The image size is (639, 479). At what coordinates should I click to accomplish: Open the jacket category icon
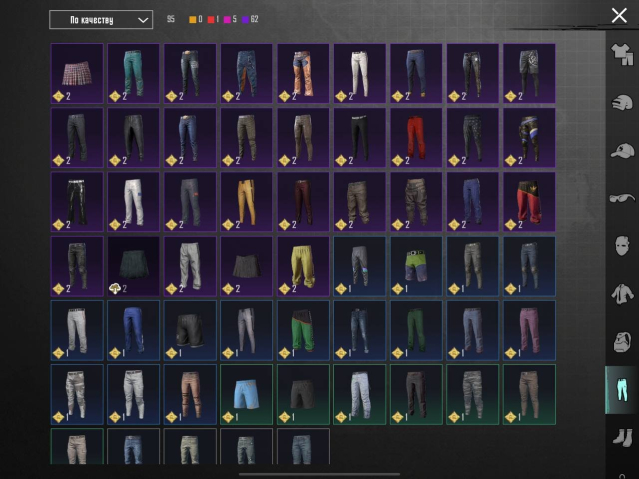point(620,294)
